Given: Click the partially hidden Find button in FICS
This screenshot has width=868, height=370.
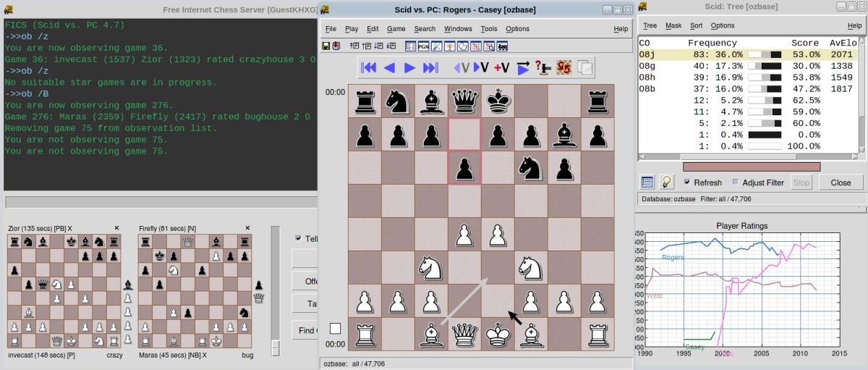Looking at the screenshot, I should [x=305, y=330].
